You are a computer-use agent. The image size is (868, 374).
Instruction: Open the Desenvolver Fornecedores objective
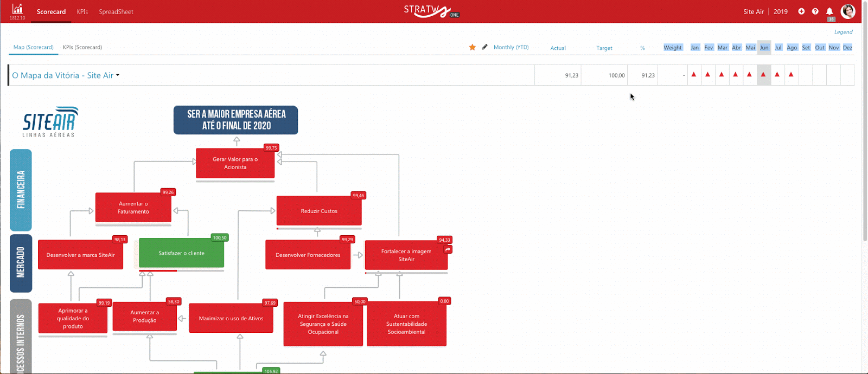(x=308, y=255)
